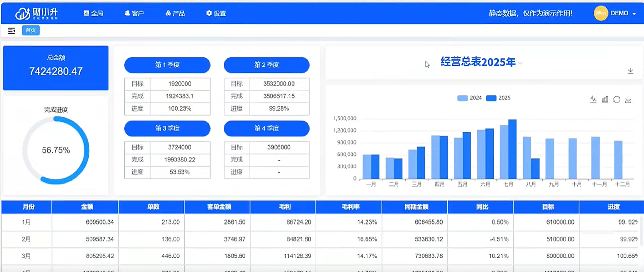The height and width of the screenshot is (272, 644).
Task: Click Q1 progress value 100.23%
Action: tap(180, 109)
